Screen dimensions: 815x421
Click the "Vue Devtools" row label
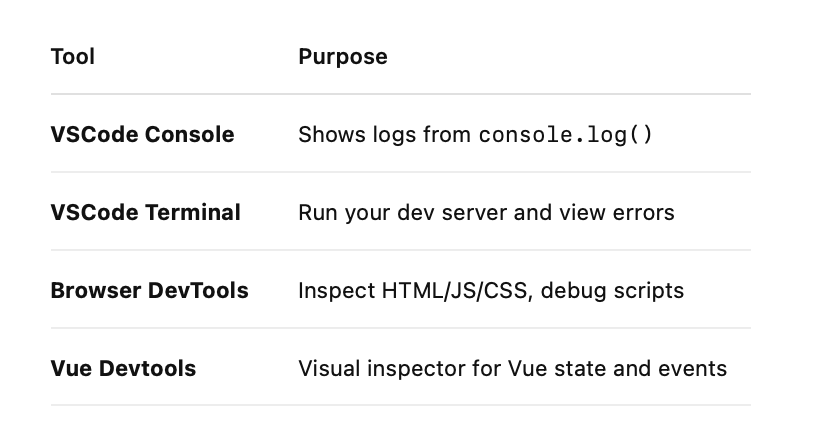pyautogui.click(x=123, y=368)
